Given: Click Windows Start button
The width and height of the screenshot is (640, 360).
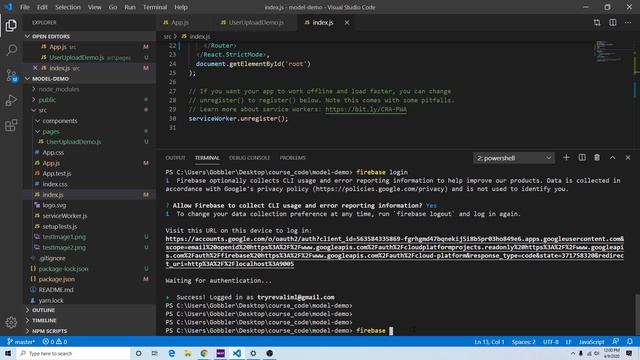Looking at the screenshot, I should (8, 353).
